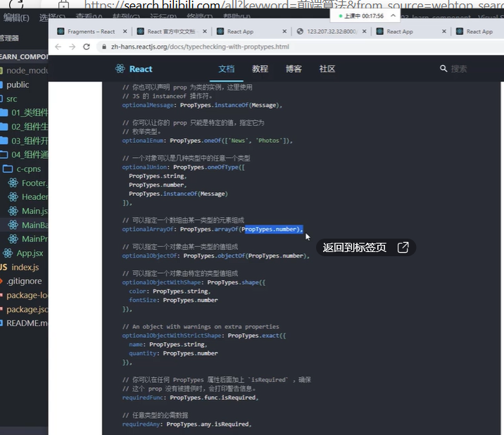The image size is (504, 435).
Task: Click the highlighted PropTypes.number selection
Action: point(274,229)
